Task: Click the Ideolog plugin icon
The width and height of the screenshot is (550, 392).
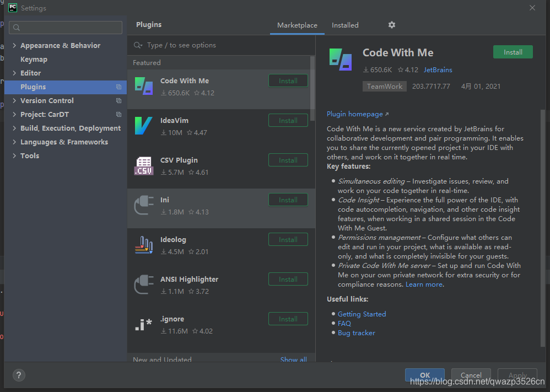Action: [144, 245]
